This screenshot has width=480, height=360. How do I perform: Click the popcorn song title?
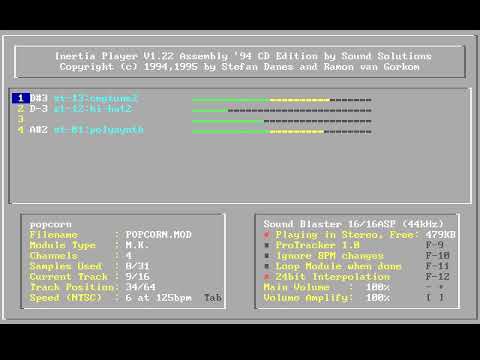point(51,225)
